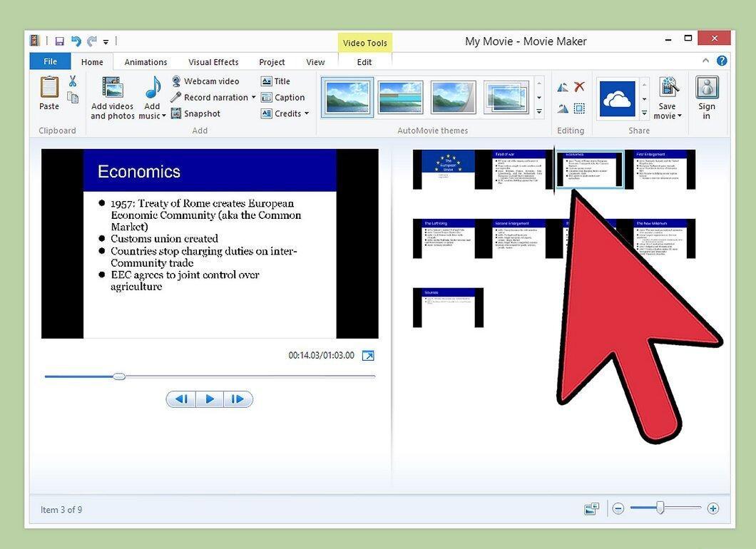The width and height of the screenshot is (756, 549).
Task: Click the Paste clipboard icon
Action: [49, 87]
